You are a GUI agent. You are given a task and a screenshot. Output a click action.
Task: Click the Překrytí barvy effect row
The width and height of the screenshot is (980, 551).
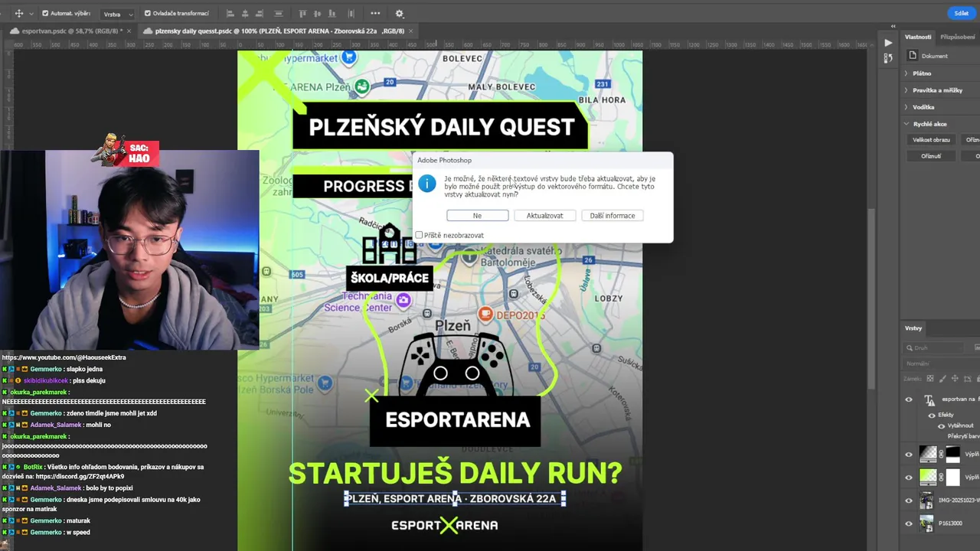[x=963, y=436]
